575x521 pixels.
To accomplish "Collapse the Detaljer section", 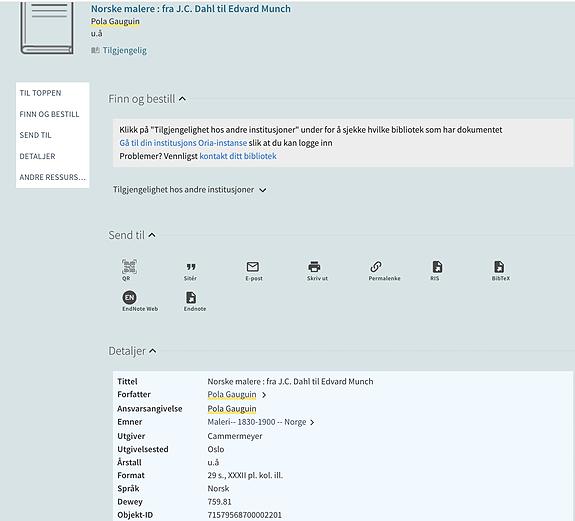I will [153, 351].
